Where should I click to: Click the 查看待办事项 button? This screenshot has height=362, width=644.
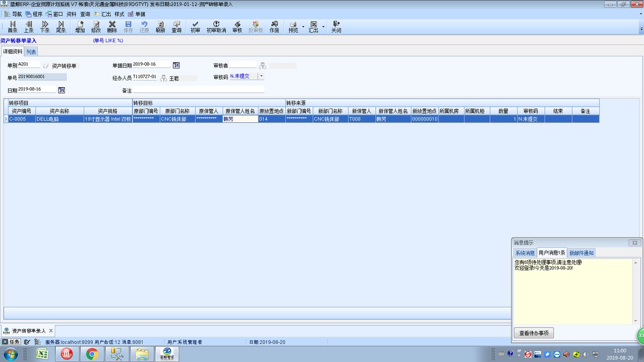534,333
